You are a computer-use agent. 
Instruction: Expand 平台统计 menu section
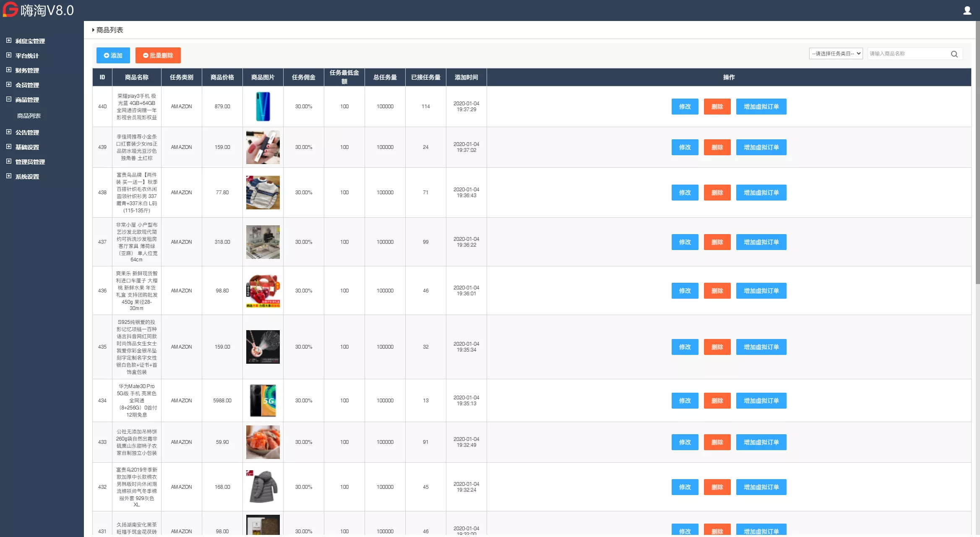point(27,56)
